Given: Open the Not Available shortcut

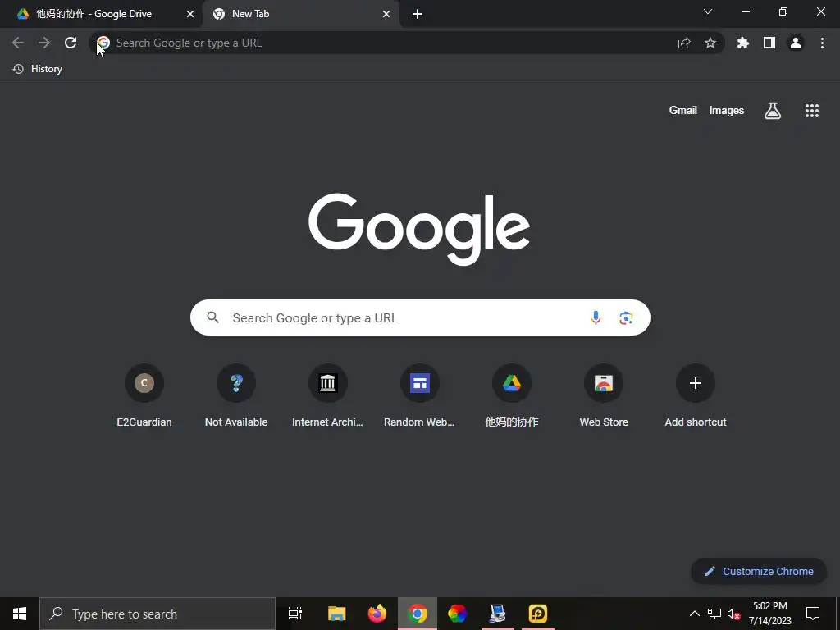Looking at the screenshot, I should tap(236, 395).
